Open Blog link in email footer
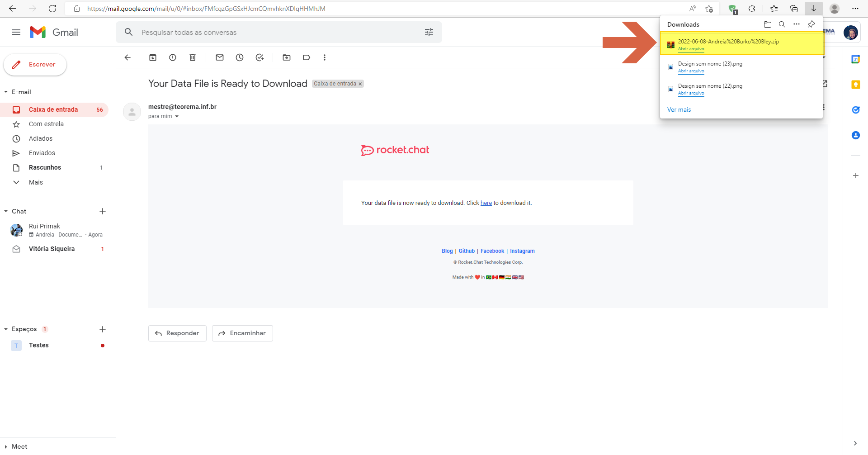The image size is (868, 455). click(x=447, y=251)
